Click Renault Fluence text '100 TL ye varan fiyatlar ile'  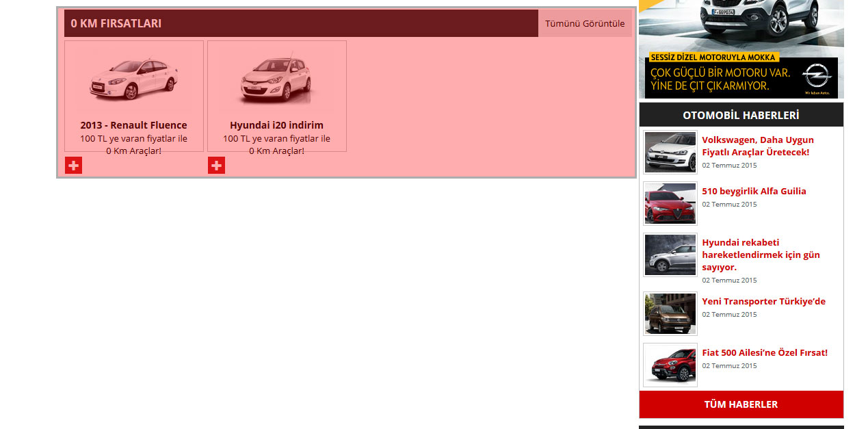[133, 138]
